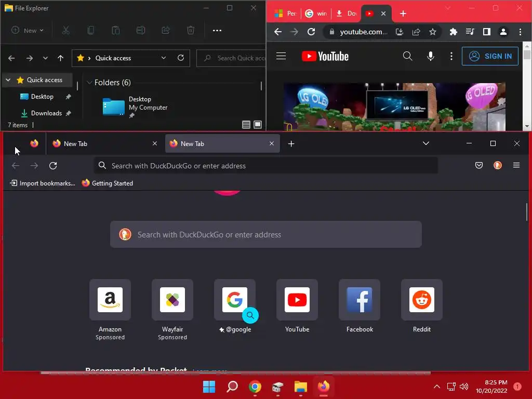This screenshot has width=532, height=399.
Task: Click the Rename icon in File Explorer
Action: tap(141, 31)
